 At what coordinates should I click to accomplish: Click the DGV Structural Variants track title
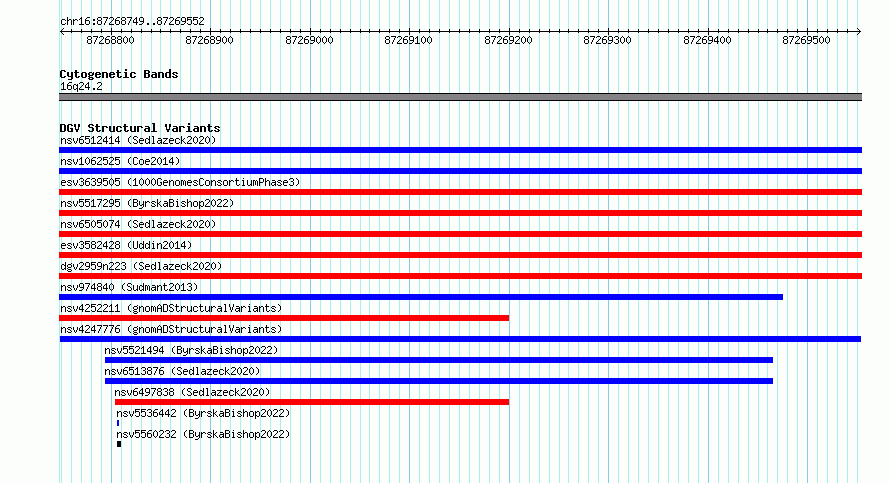(x=140, y=128)
